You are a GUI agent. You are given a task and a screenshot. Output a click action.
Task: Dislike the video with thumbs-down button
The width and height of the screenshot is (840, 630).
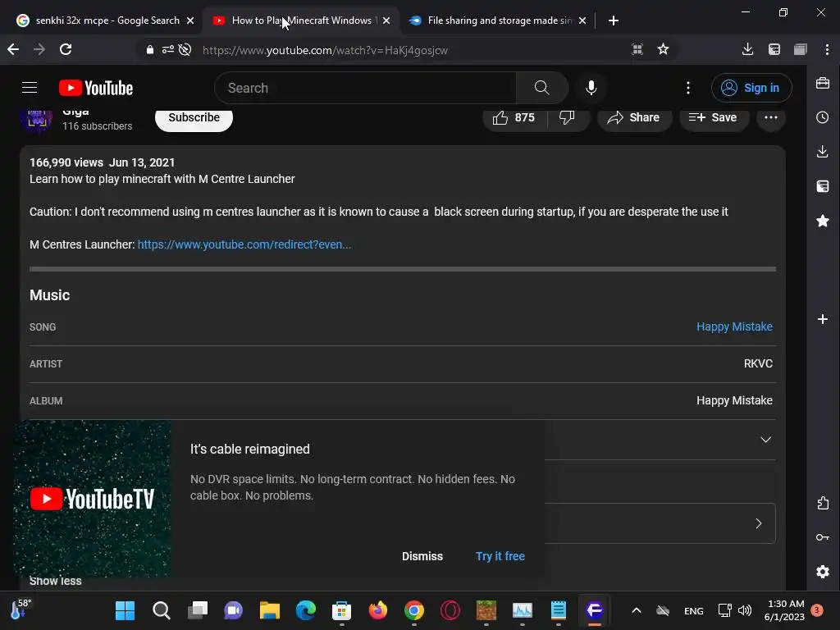coord(567,117)
